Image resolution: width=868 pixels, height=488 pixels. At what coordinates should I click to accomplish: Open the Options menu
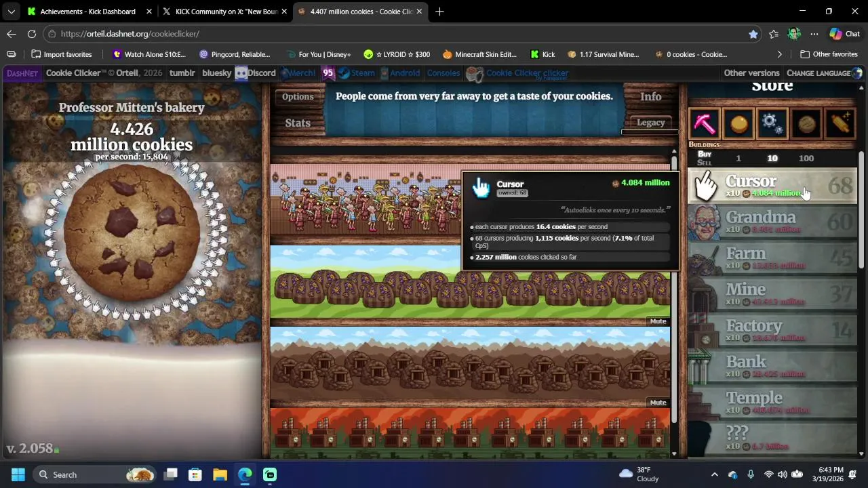[298, 97]
